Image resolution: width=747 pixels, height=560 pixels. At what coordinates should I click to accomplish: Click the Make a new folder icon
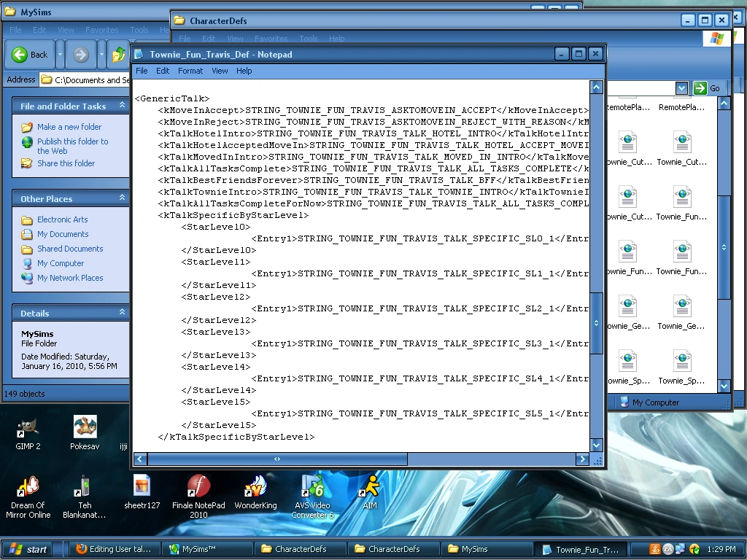27,127
